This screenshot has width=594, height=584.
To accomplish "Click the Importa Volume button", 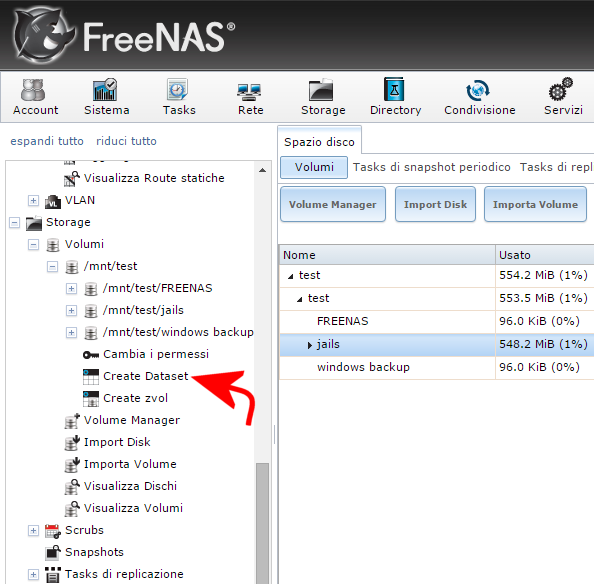I will (x=535, y=204).
